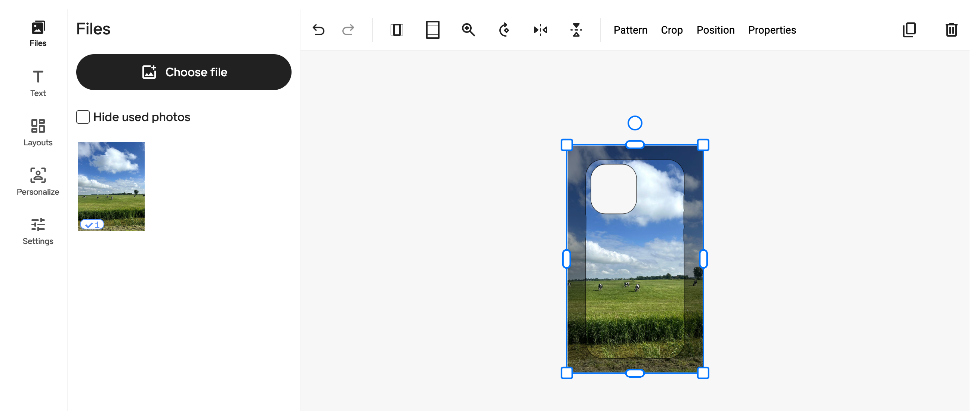
Task: Open the Crop tool
Action: [672, 30]
